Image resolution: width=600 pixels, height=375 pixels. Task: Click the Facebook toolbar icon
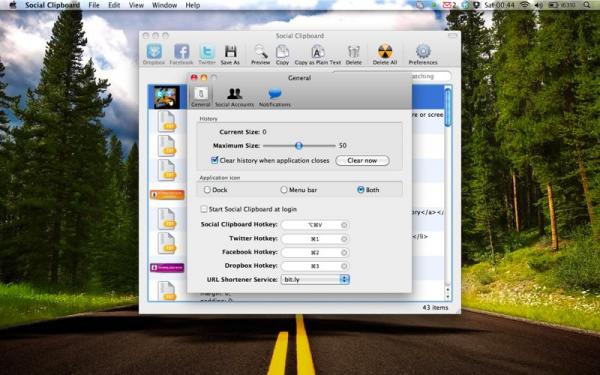click(x=181, y=52)
